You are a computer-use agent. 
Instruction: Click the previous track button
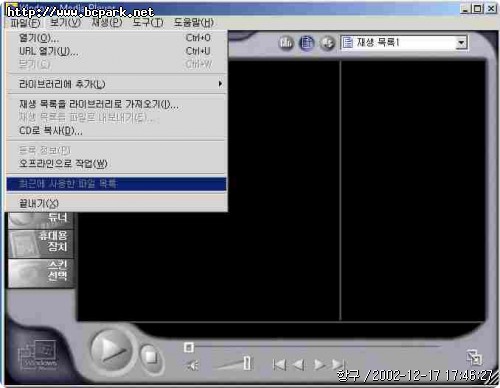pos(279,364)
